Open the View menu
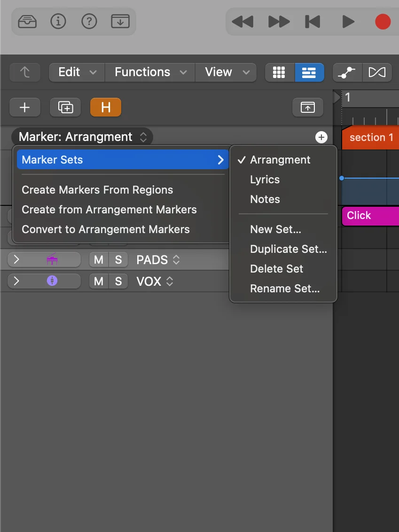Image resolution: width=399 pixels, height=532 pixels. 226,72
